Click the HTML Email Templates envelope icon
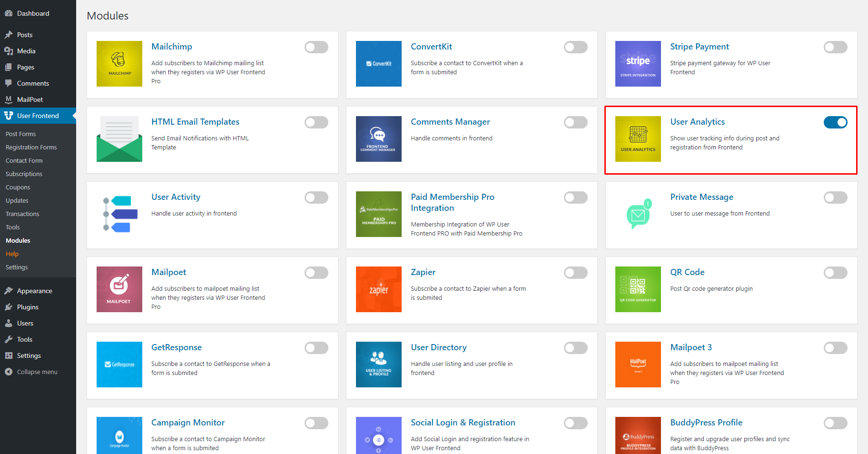This screenshot has width=868, height=454. point(119,139)
